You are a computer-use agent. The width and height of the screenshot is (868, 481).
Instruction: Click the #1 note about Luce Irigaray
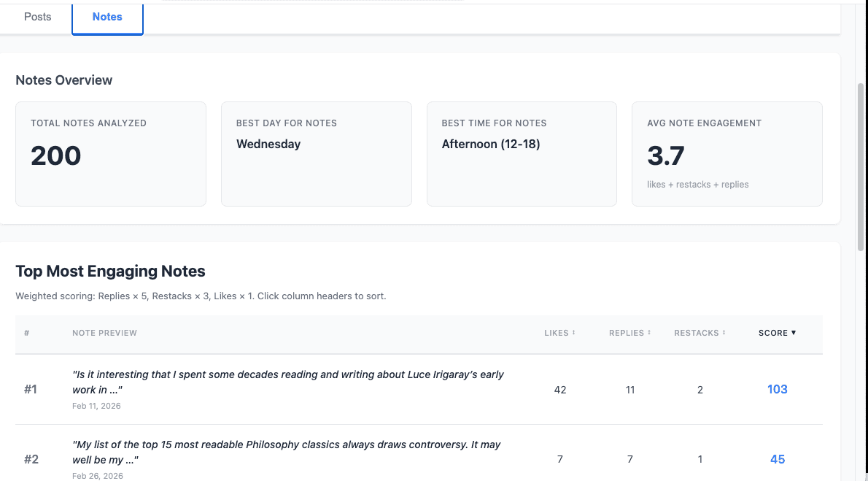(x=287, y=382)
